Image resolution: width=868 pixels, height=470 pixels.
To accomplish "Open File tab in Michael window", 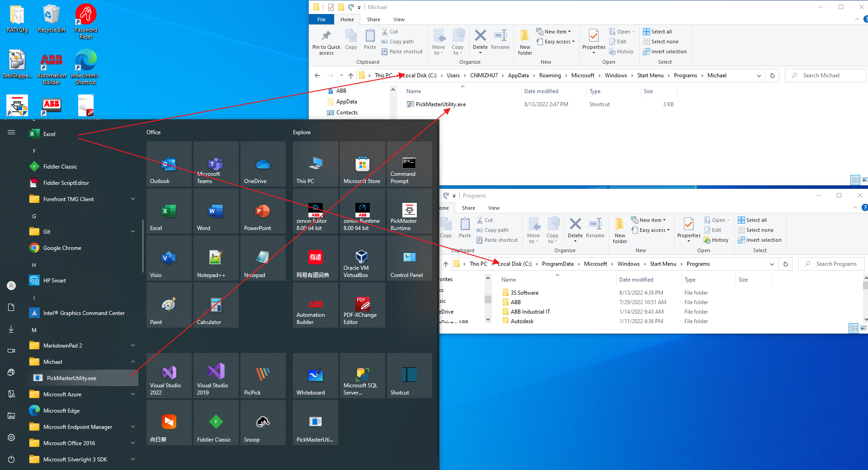I will tap(321, 19).
